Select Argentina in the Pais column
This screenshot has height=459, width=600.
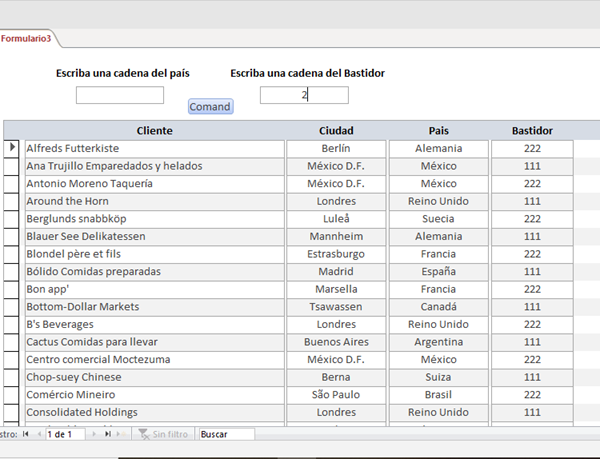(x=438, y=342)
